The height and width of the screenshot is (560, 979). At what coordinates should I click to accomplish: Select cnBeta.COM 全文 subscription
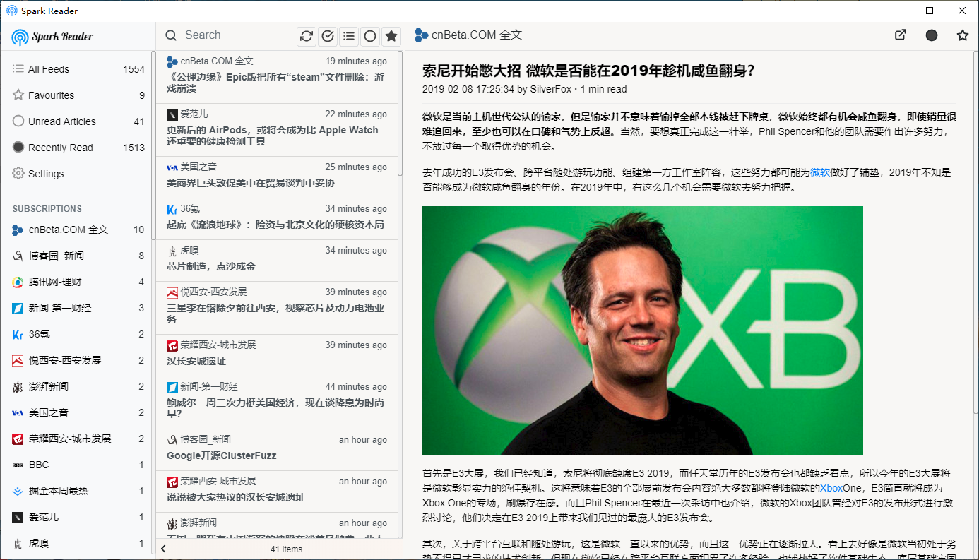coord(78,230)
